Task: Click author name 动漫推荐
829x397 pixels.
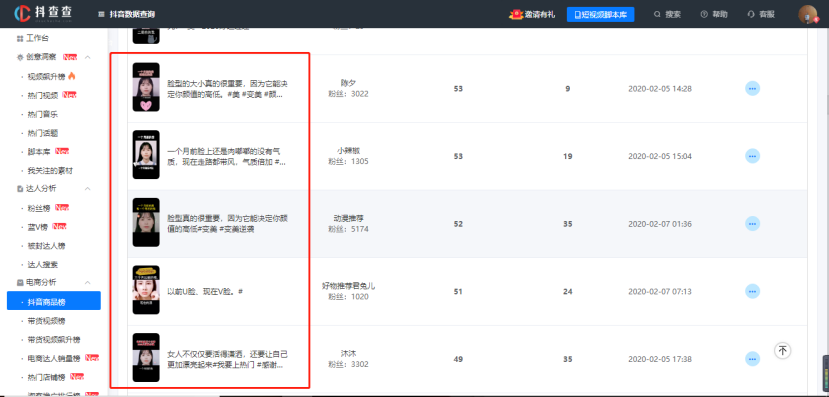Action: 348,218
